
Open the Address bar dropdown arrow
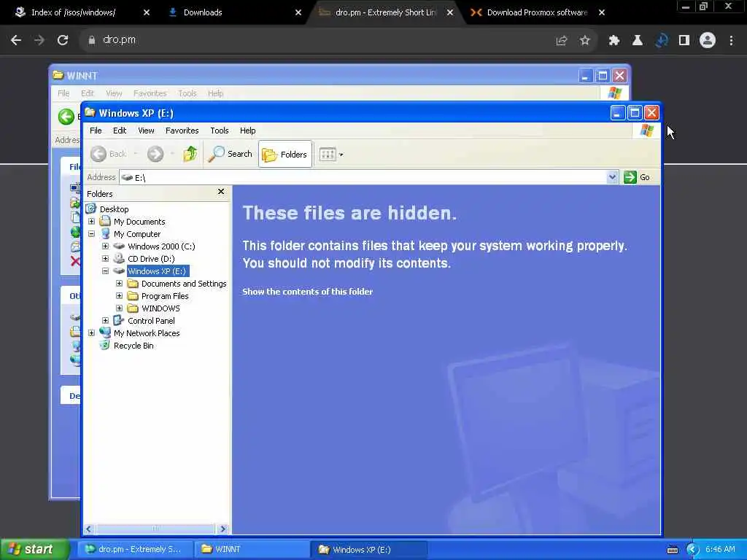[x=612, y=177]
